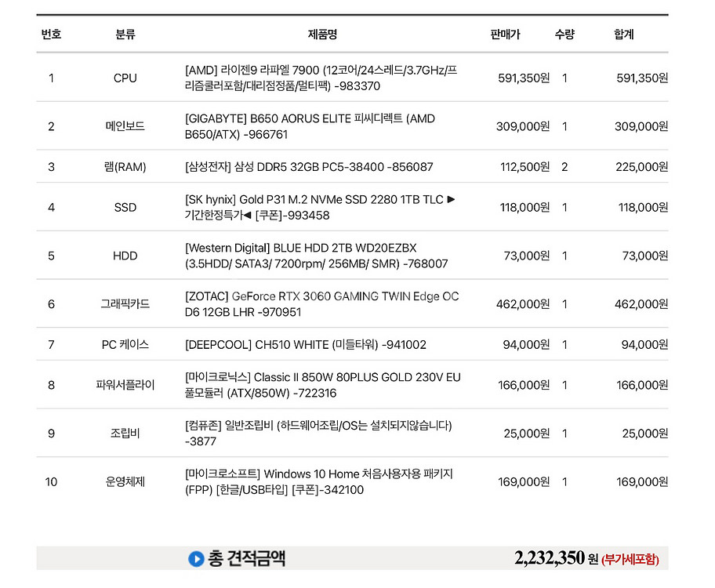The image size is (715, 588).
Task: Click the 제품명 column header
Action: tap(322, 34)
